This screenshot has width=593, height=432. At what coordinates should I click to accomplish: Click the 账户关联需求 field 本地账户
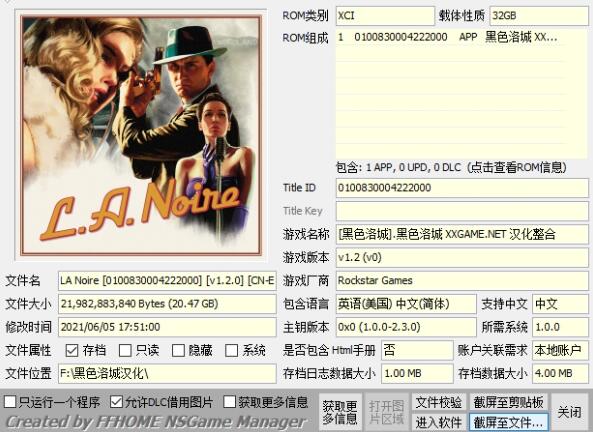pyautogui.click(x=560, y=350)
